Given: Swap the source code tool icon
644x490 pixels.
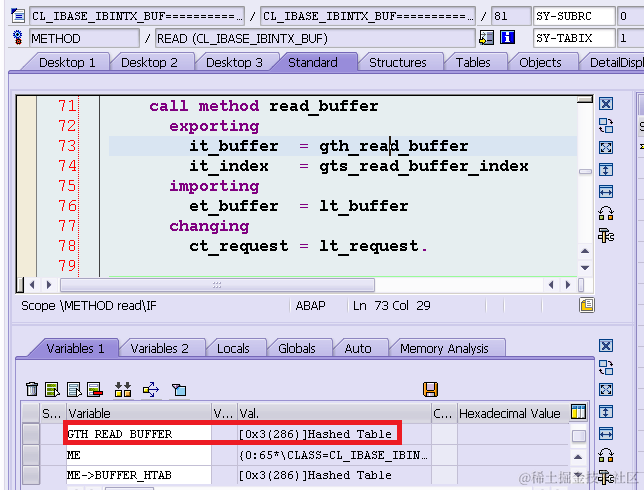Looking at the screenshot, I should tap(606, 126).
